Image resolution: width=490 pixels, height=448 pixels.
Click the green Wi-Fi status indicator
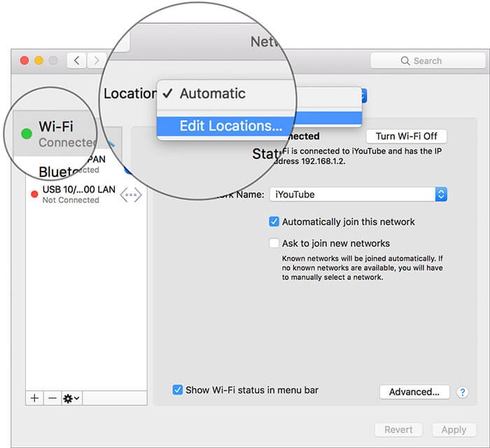(27, 134)
